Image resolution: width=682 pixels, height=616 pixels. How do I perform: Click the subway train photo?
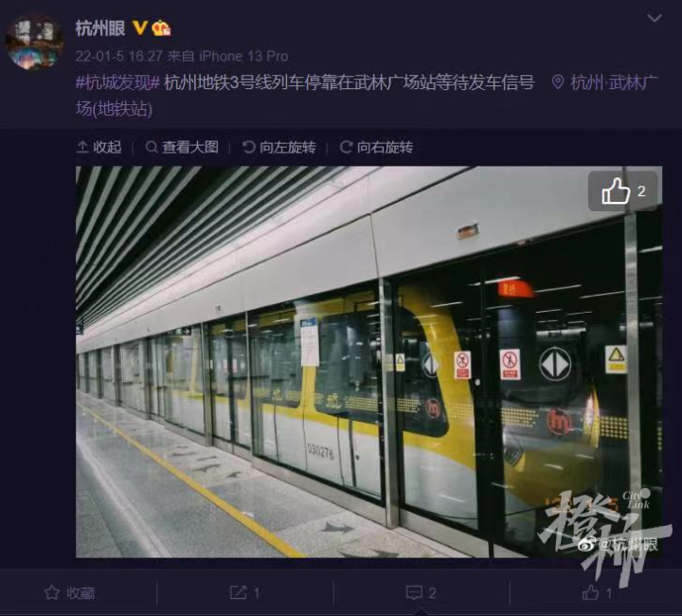[368, 361]
